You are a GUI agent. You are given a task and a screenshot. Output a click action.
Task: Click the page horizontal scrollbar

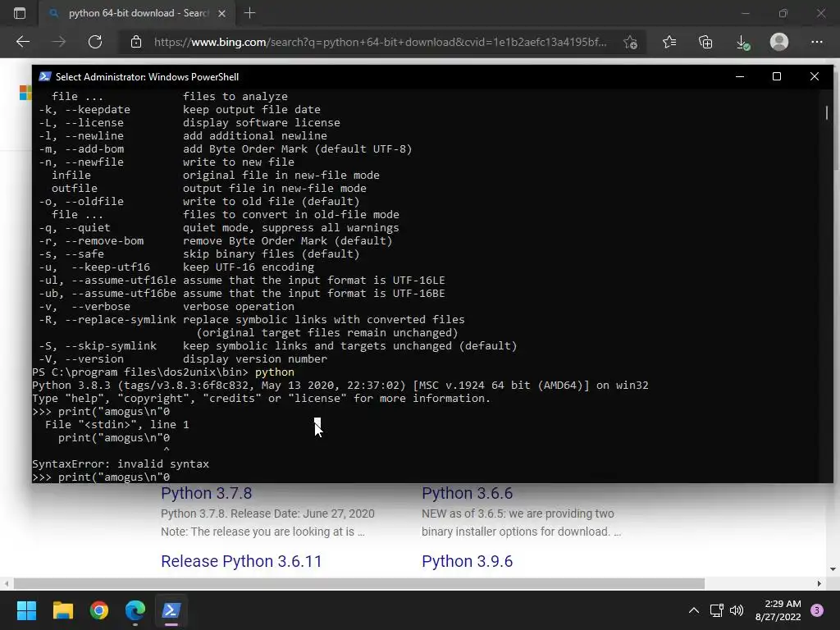coord(359,583)
